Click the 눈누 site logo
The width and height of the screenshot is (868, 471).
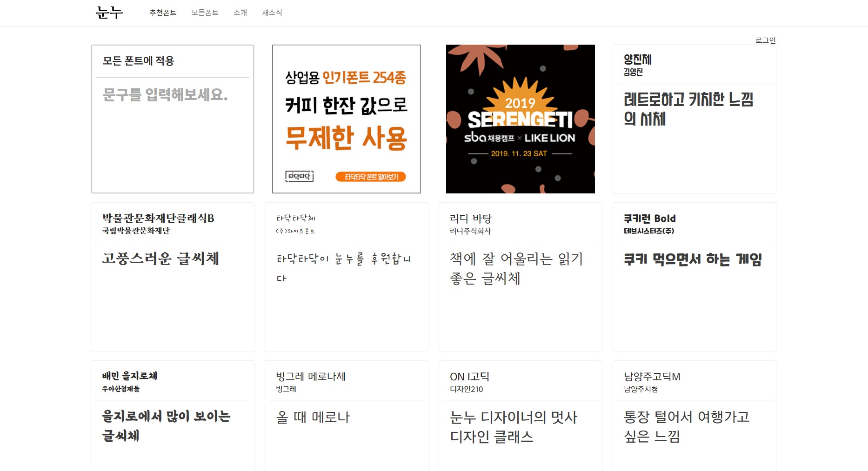coord(109,13)
